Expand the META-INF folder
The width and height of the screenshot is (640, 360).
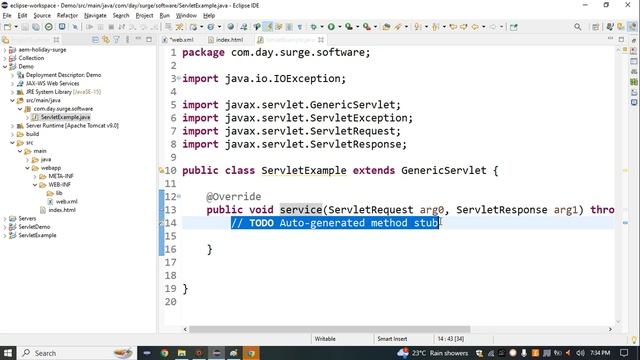tap(35, 176)
